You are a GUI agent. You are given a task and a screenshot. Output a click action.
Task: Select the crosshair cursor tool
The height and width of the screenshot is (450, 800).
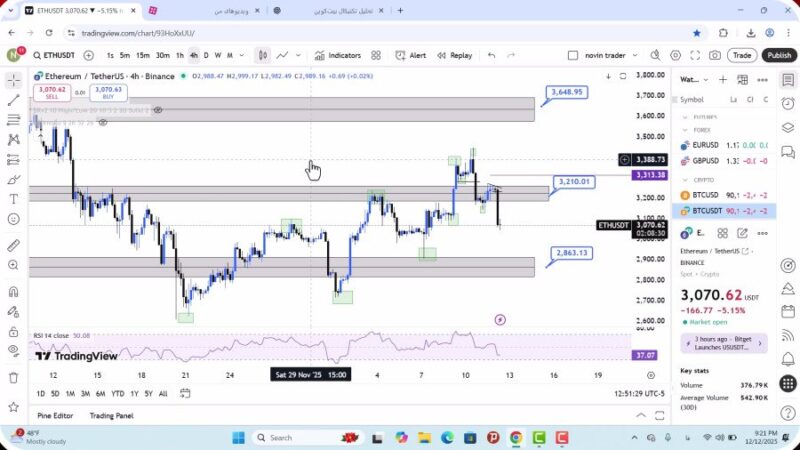tap(13, 78)
